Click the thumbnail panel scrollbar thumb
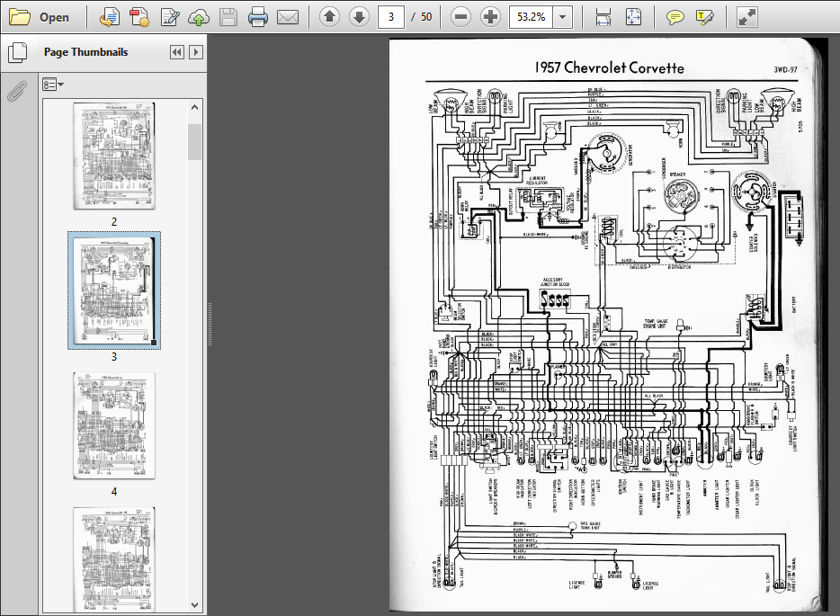This screenshot has height=616, width=840. [195, 142]
